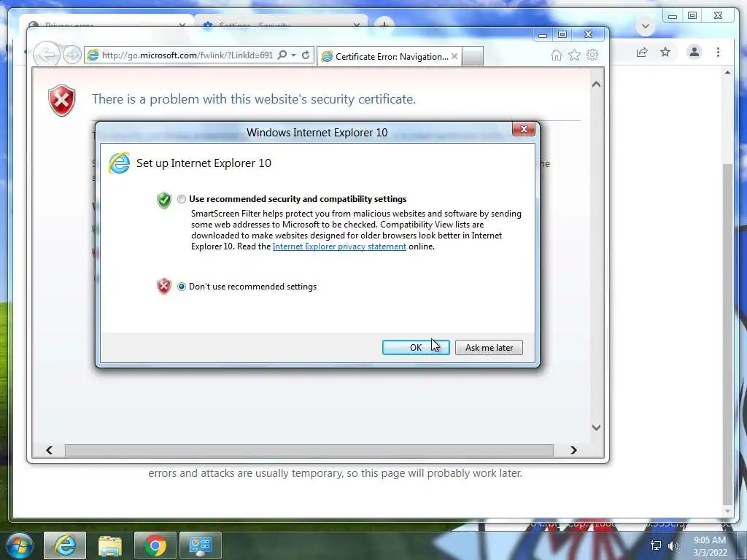Open the Chrome profile avatar icon

coord(694,52)
